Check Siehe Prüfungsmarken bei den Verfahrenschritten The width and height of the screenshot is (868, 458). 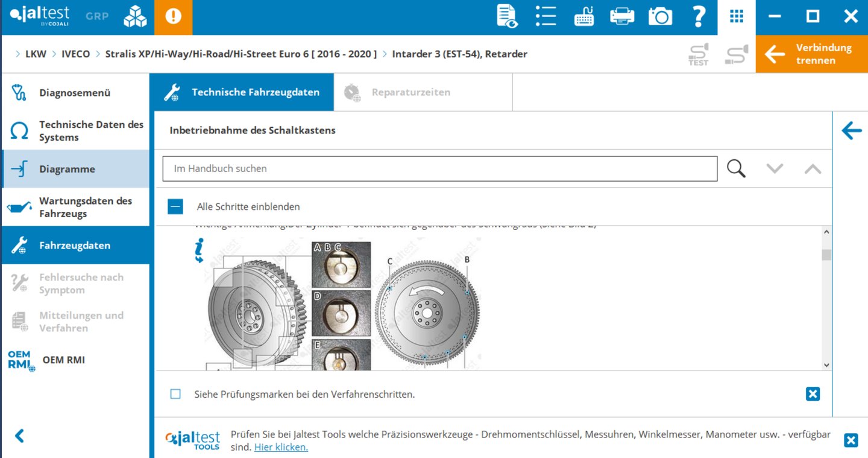click(x=175, y=394)
